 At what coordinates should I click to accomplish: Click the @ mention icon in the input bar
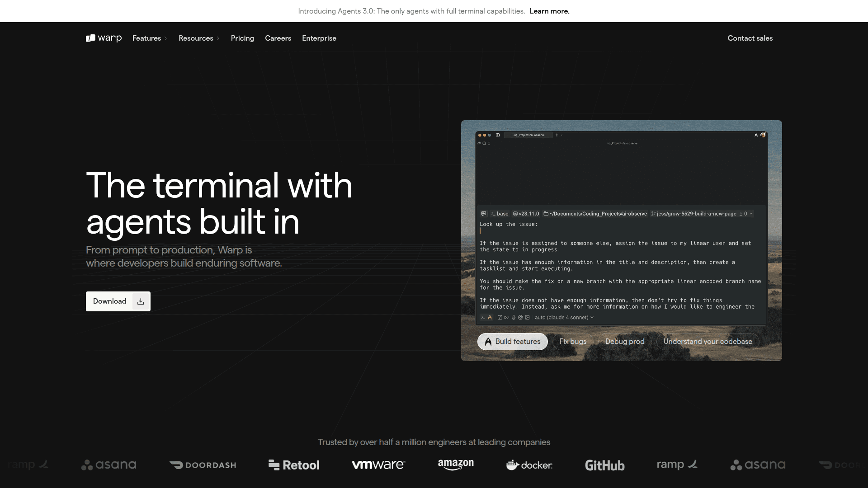click(520, 317)
